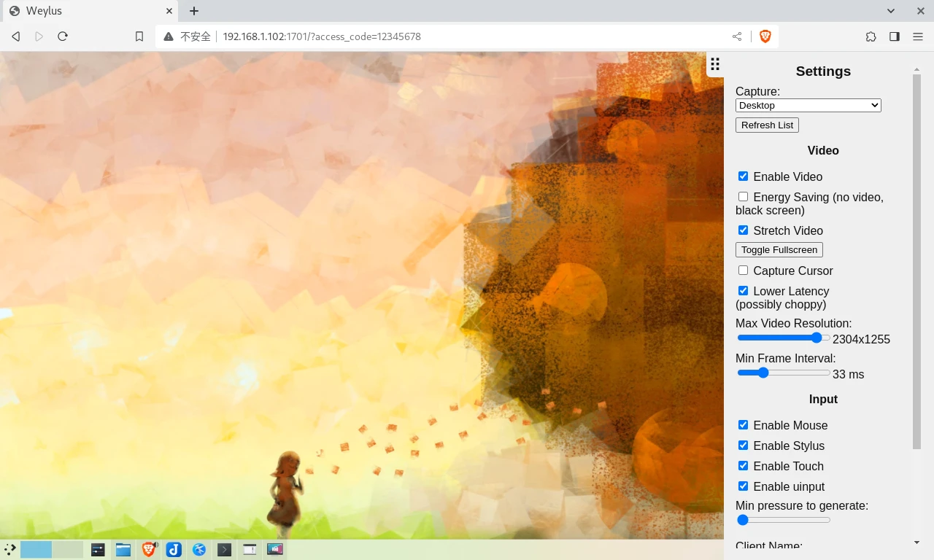The width and height of the screenshot is (934, 560).
Task: Open the browser hamburger main menu
Action: 918,36
